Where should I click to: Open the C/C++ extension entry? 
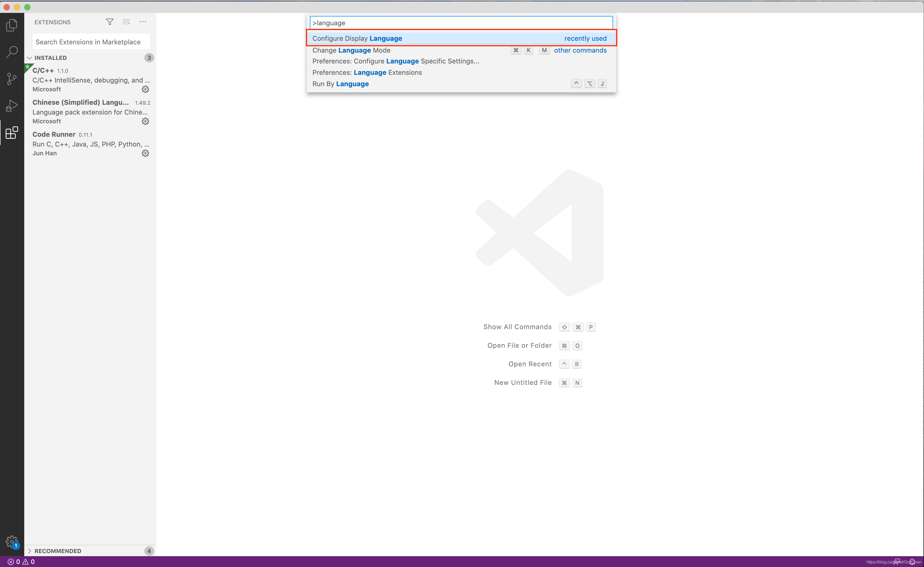pyautogui.click(x=90, y=79)
